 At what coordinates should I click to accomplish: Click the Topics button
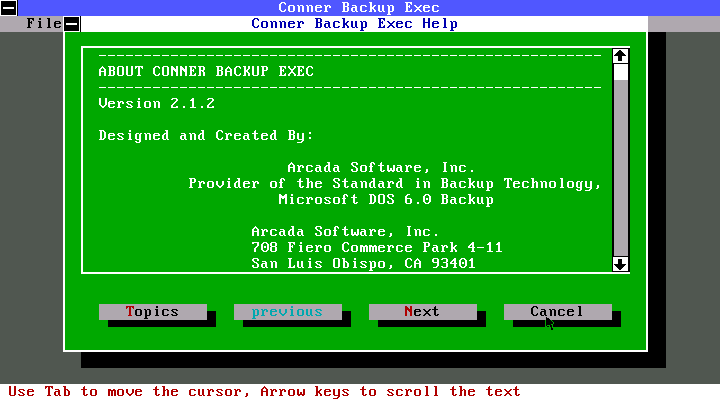click(x=152, y=311)
